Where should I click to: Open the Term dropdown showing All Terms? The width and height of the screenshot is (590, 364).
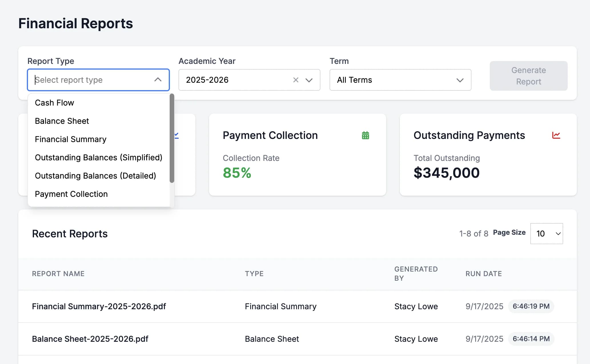400,80
